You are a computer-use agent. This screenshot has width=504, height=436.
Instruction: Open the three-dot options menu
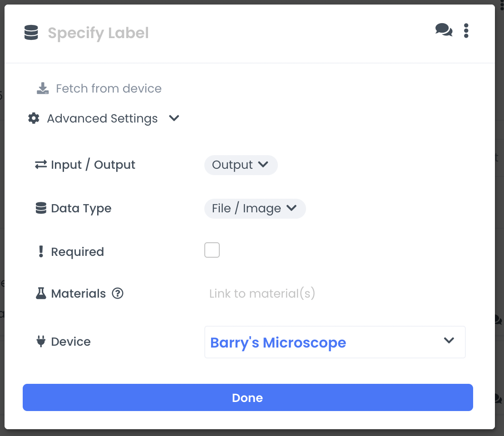pyautogui.click(x=466, y=30)
